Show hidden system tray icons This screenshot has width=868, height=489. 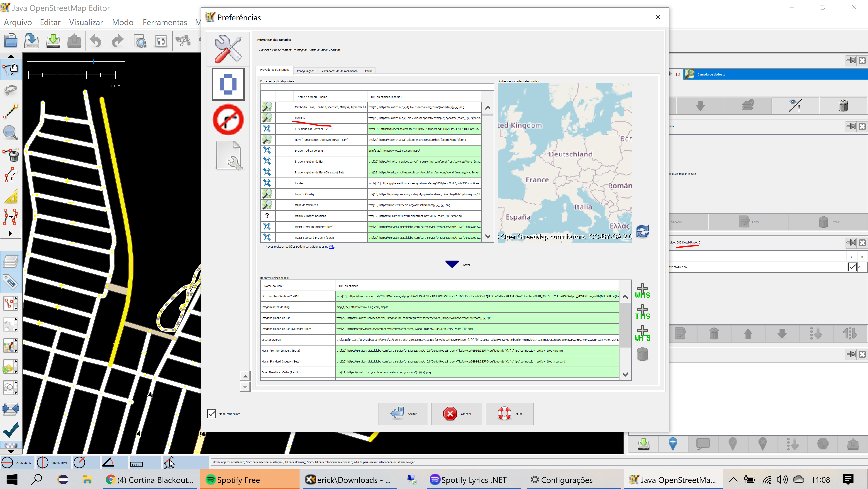(x=733, y=479)
